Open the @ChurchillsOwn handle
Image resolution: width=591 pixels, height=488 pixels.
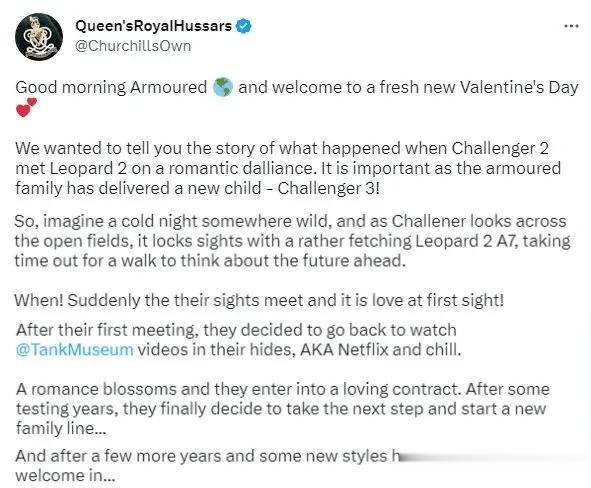click(x=133, y=46)
